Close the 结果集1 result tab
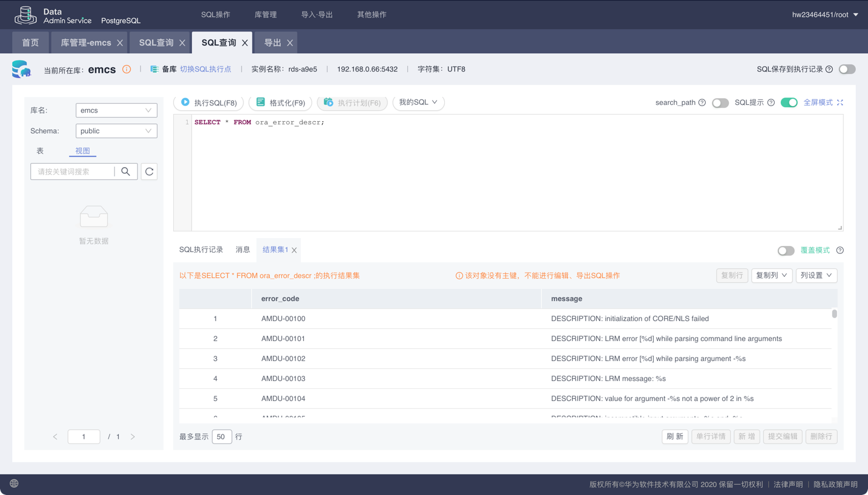Image resolution: width=868 pixels, height=495 pixels. pyautogui.click(x=294, y=250)
